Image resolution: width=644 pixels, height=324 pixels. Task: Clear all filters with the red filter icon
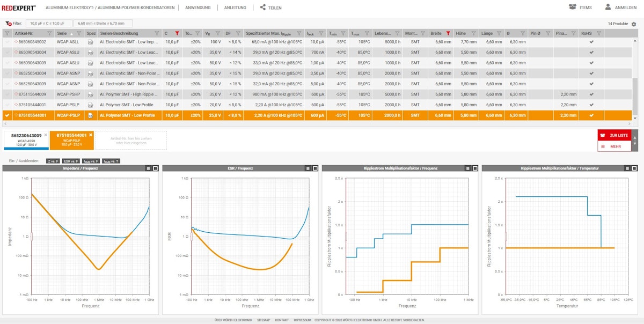coord(8,24)
